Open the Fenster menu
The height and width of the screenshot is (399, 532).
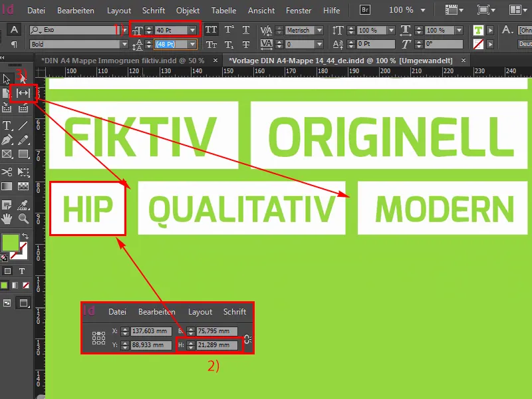click(x=299, y=10)
